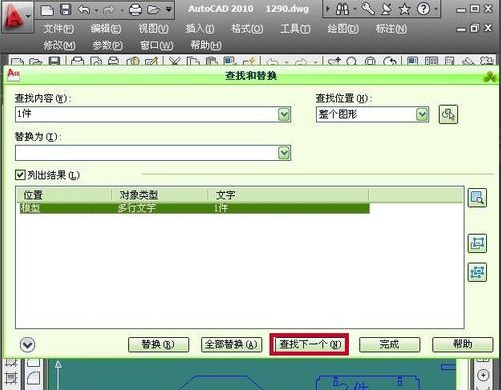Screen dimensions: 501x390
Task: Click the Redo arrow icon
Action: pos(109,10)
